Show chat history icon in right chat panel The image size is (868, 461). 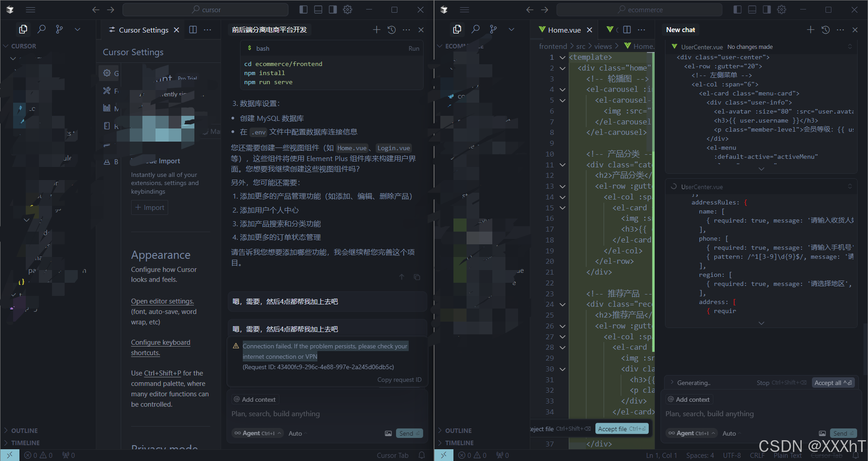(x=826, y=30)
